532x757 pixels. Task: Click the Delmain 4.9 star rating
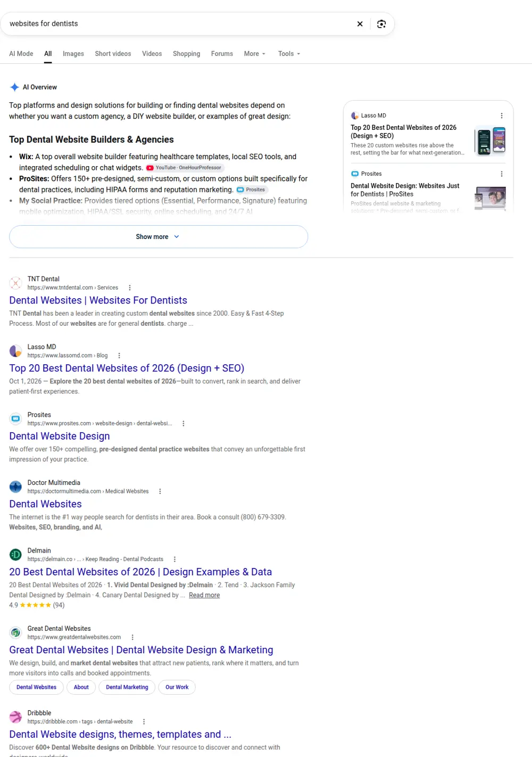click(x=37, y=605)
